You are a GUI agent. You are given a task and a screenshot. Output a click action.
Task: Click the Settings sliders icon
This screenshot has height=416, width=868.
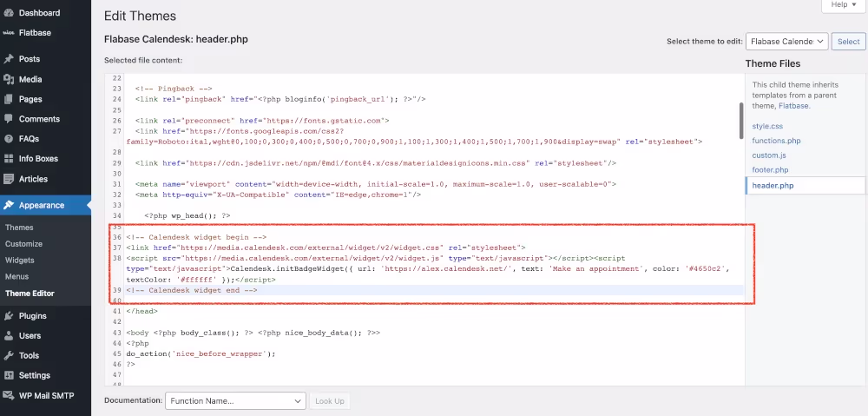[x=9, y=375]
